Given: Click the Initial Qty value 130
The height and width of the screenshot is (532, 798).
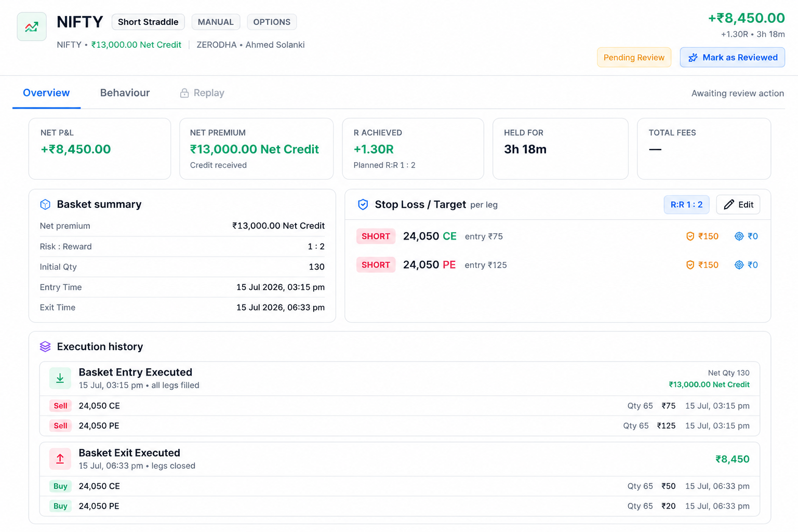Looking at the screenshot, I should tap(316, 267).
